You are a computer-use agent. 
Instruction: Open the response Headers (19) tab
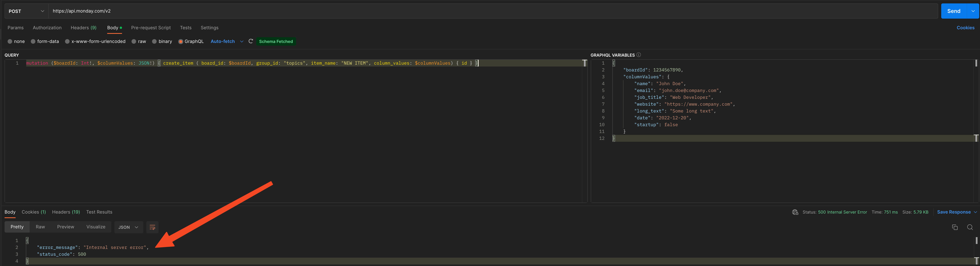tap(66, 212)
